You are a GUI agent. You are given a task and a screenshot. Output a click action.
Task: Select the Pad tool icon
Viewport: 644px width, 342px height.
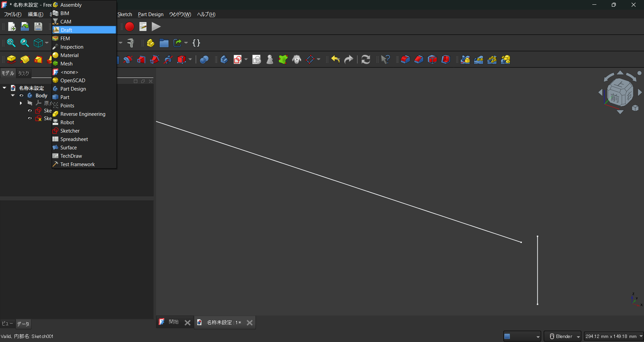11,60
